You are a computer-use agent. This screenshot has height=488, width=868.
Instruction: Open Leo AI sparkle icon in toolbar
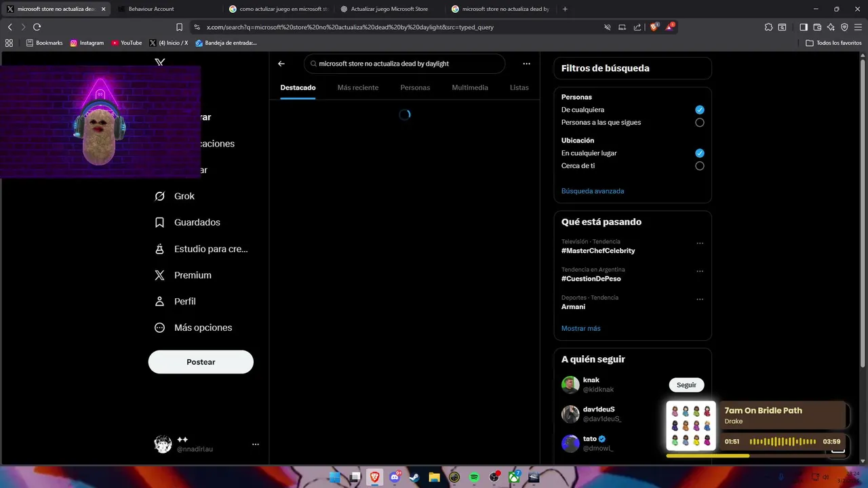[831, 27]
